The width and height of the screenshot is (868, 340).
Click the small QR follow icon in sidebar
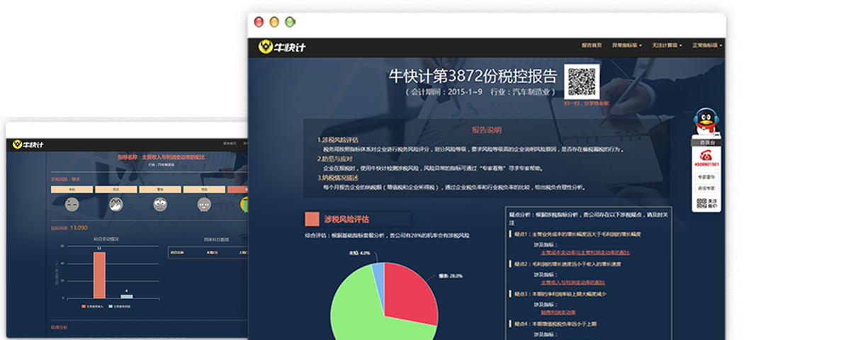tap(701, 204)
